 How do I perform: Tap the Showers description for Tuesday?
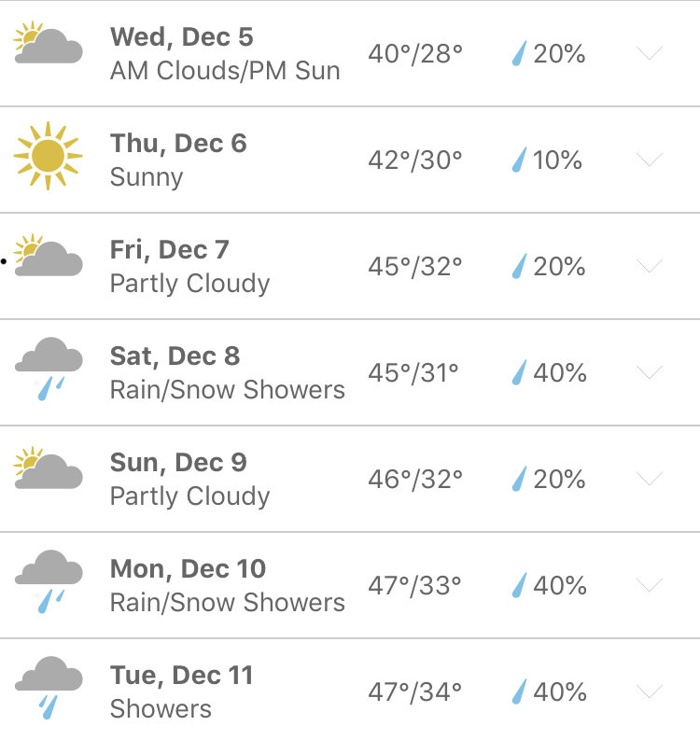(161, 709)
